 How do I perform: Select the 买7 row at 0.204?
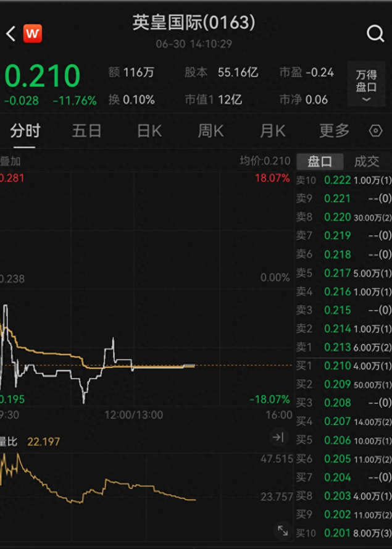pos(344,477)
